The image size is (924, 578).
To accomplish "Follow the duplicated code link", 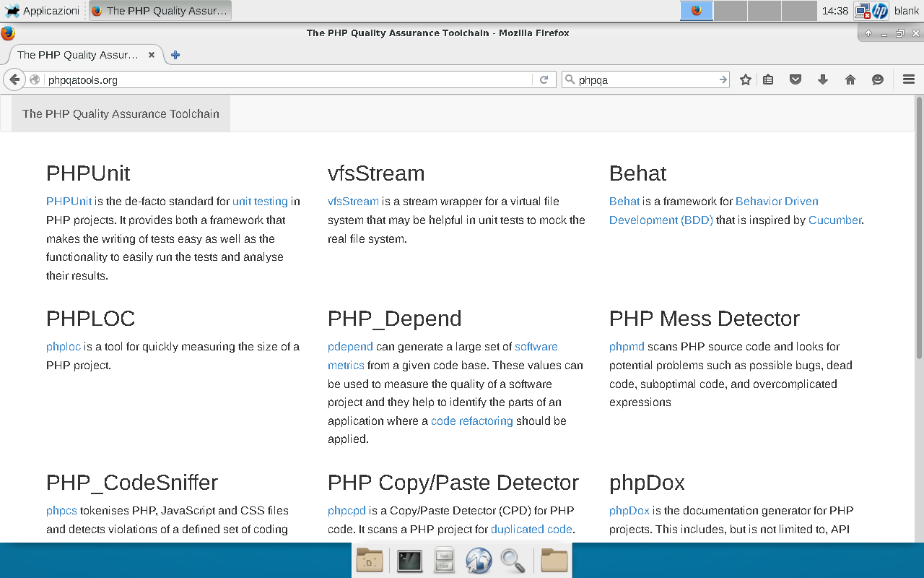I will pos(531,529).
